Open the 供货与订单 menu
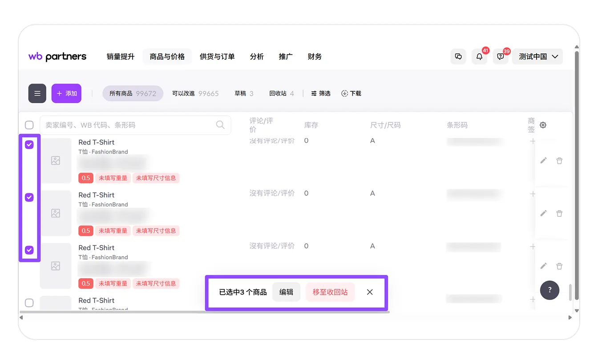The width and height of the screenshot is (598, 364). tap(217, 57)
